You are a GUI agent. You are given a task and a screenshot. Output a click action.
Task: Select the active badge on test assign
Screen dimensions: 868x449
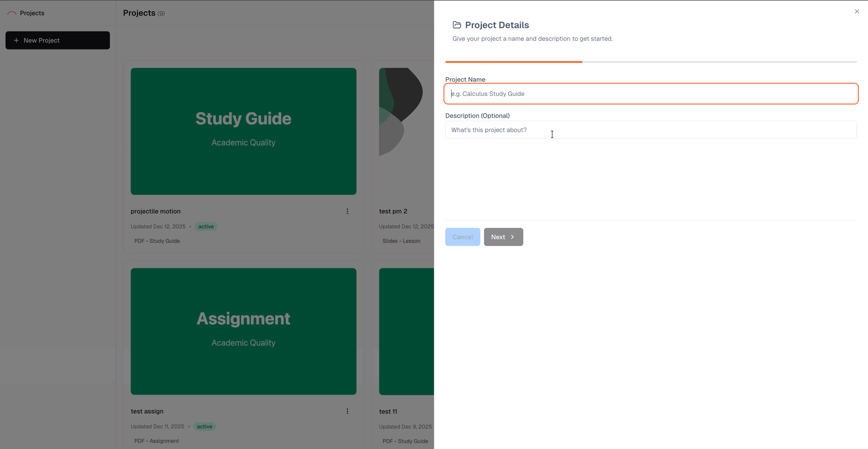tap(204, 426)
